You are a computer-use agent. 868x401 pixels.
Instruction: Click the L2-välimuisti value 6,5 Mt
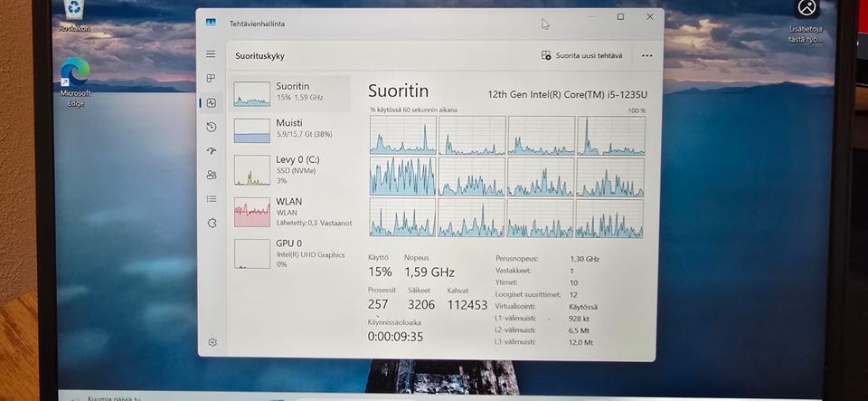tap(579, 330)
